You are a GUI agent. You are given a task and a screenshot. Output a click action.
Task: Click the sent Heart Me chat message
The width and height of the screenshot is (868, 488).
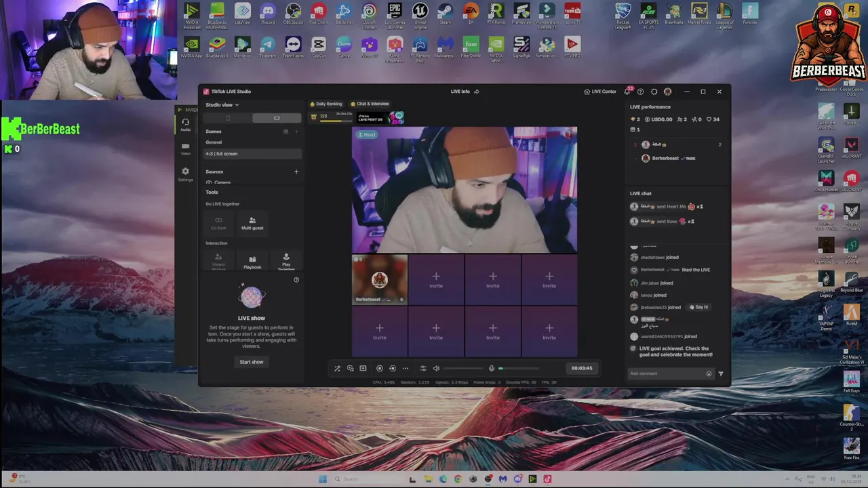(x=667, y=207)
